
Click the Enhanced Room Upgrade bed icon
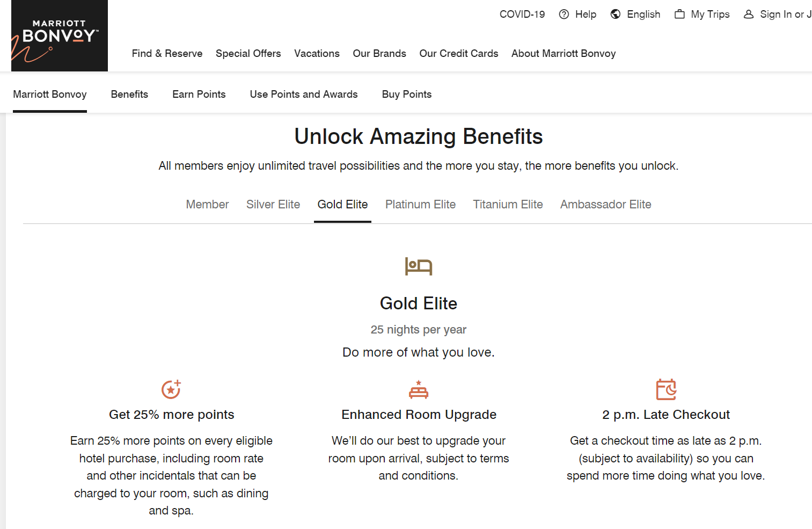(418, 390)
